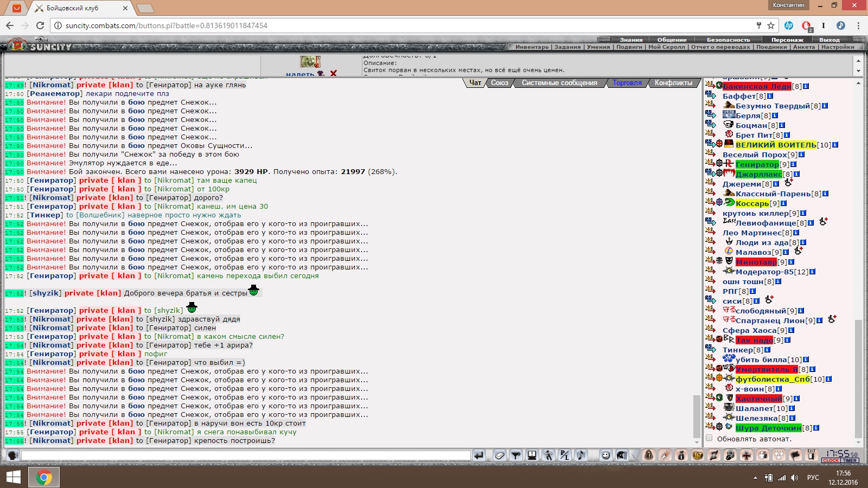
Task: Click the compass navigation icon
Action: [665, 455]
